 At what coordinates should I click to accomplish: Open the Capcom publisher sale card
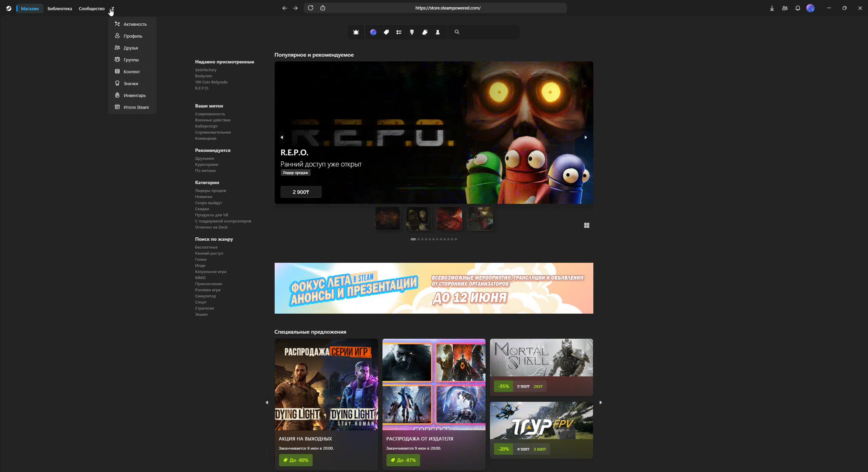(x=434, y=404)
